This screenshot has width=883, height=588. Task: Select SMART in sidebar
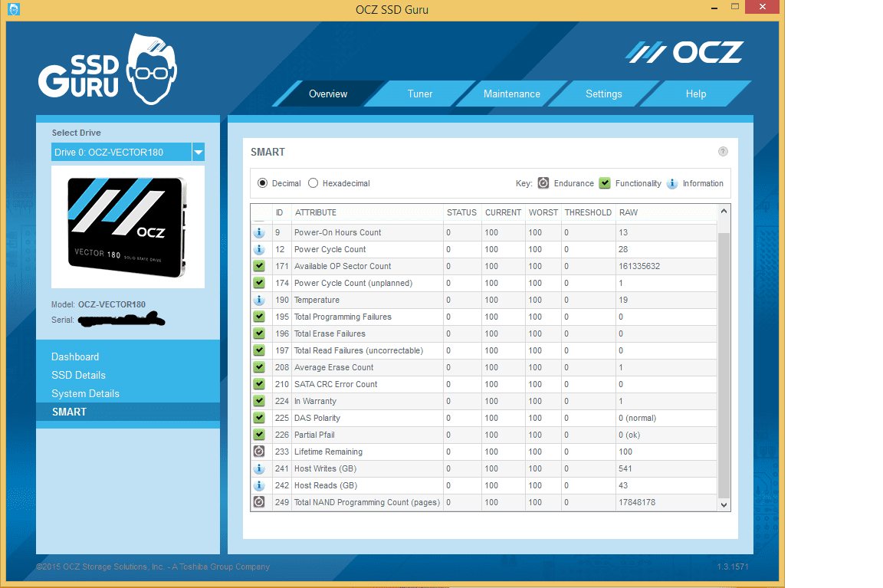(x=128, y=412)
